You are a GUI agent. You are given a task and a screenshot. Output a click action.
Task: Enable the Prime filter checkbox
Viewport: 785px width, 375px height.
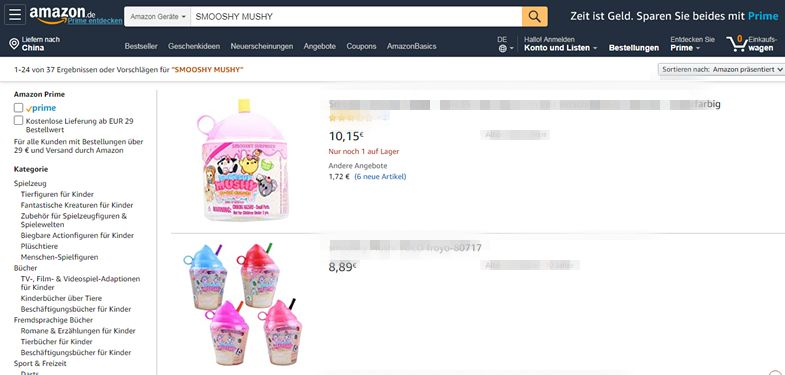(19, 108)
